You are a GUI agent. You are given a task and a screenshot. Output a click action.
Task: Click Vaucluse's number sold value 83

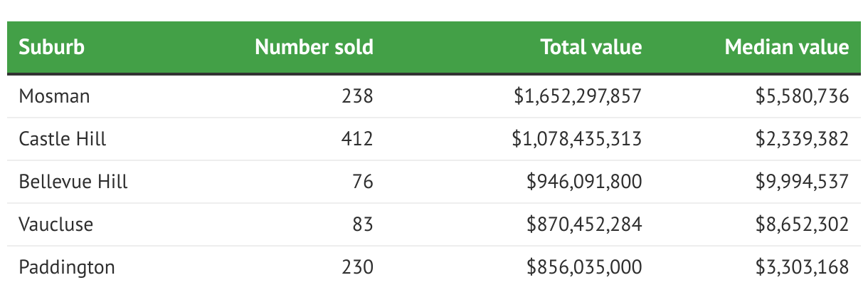tap(363, 224)
